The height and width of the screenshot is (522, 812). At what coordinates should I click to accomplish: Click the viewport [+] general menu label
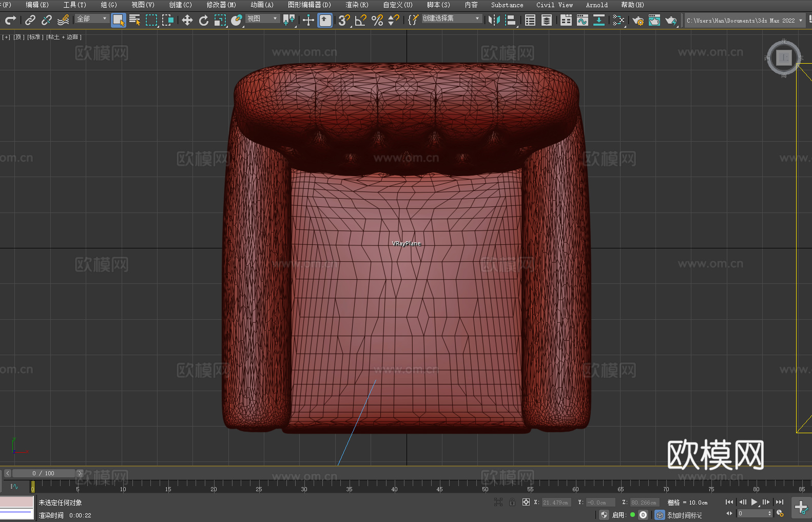(6, 37)
